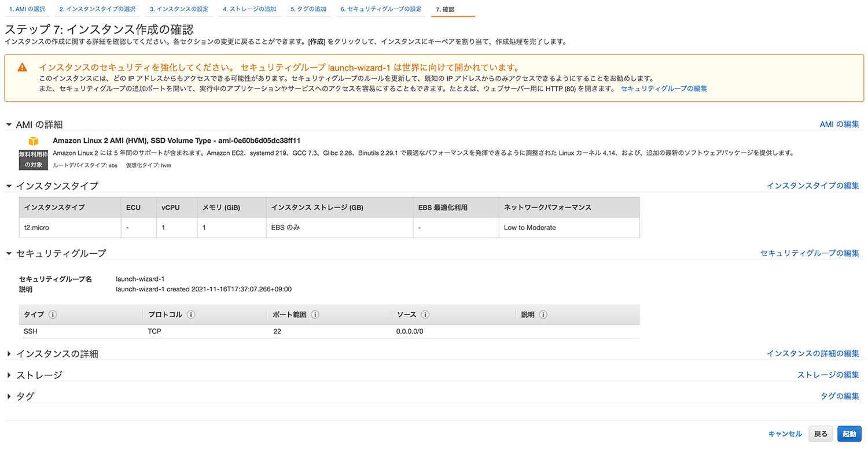Click the port range value 22
This screenshot has width=868, height=451.
277,332
